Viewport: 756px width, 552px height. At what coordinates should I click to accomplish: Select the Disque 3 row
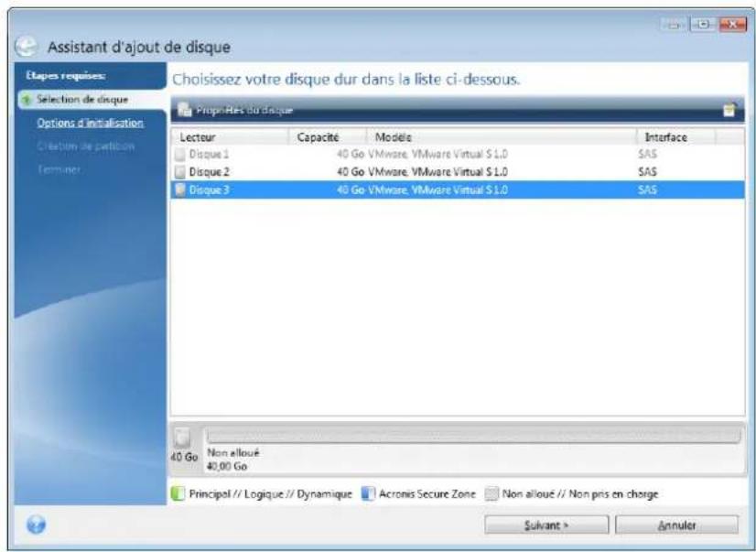458,189
